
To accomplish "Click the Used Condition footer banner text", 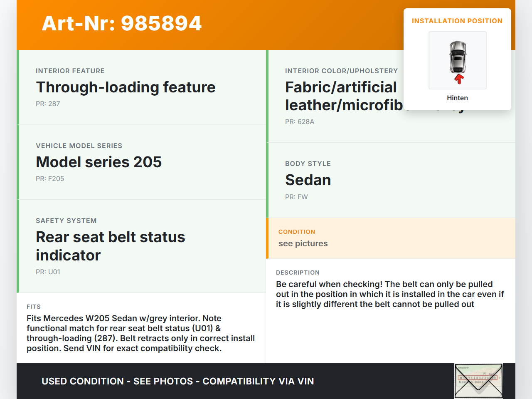I will 177,382.
